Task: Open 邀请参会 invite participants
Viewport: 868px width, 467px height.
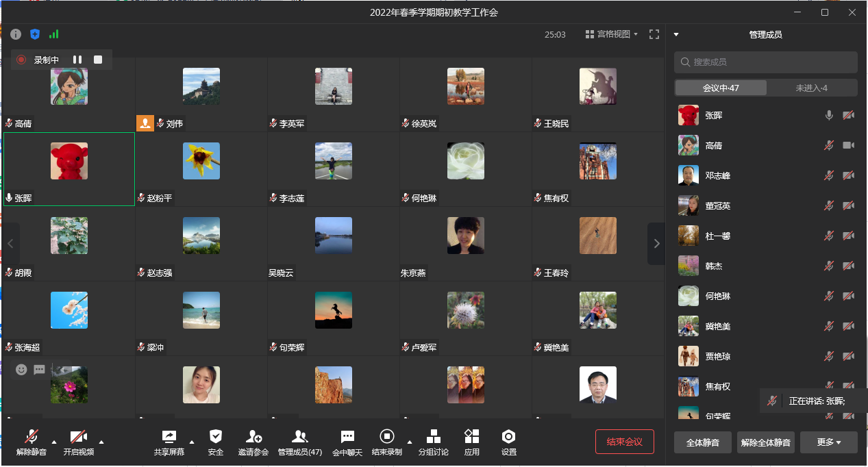Action: pyautogui.click(x=253, y=437)
